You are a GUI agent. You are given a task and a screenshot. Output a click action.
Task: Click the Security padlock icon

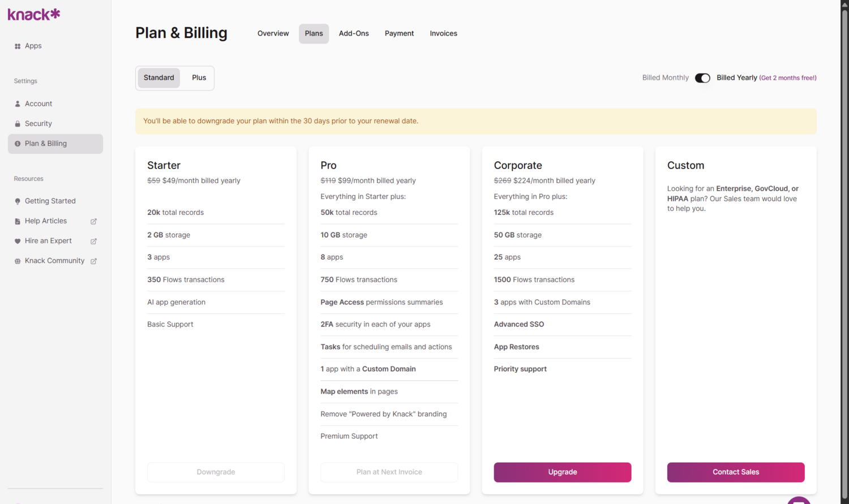pos(18,123)
